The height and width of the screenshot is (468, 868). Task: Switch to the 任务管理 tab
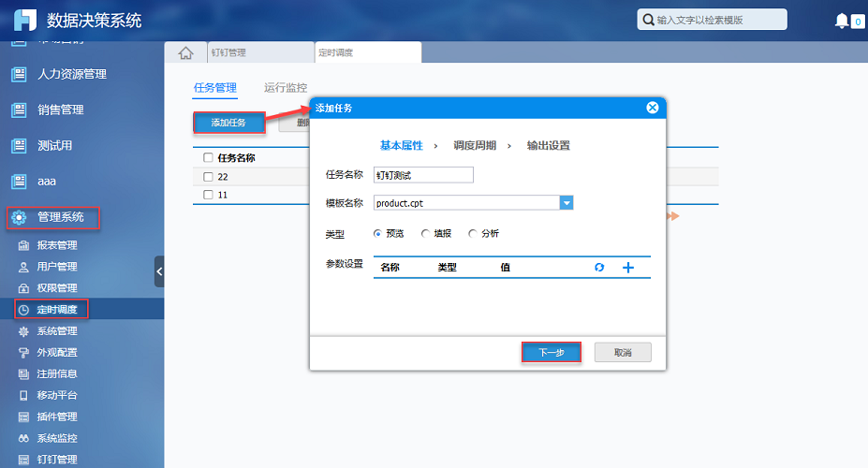click(x=214, y=88)
